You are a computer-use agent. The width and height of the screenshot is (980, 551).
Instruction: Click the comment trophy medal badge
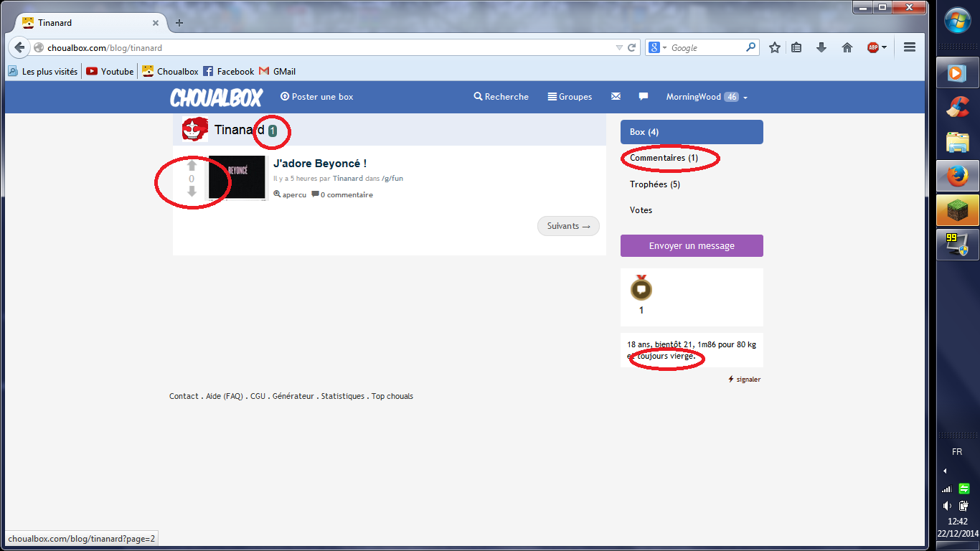click(x=641, y=288)
